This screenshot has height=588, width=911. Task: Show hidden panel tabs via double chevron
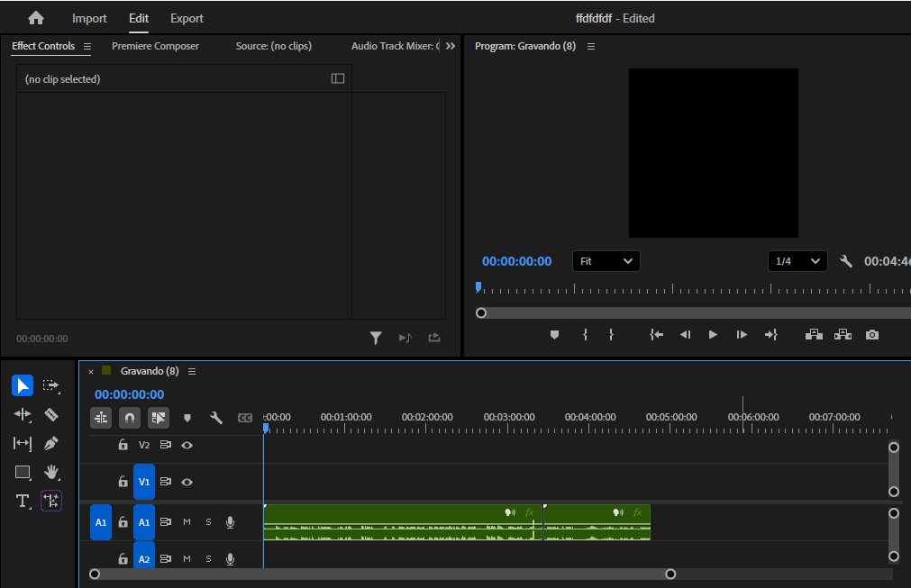pyautogui.click(x=451, y=46)
